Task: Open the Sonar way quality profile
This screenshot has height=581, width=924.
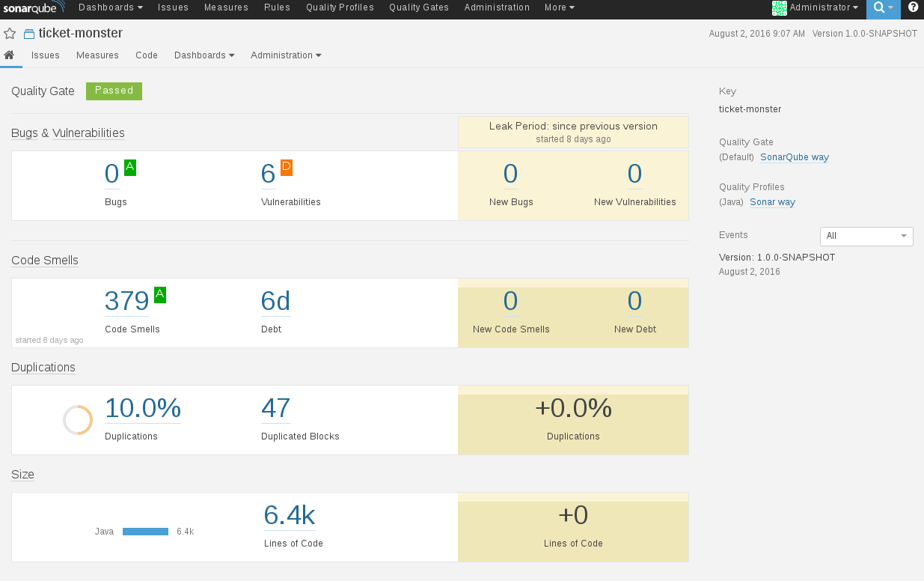Action: click(772, 202)
